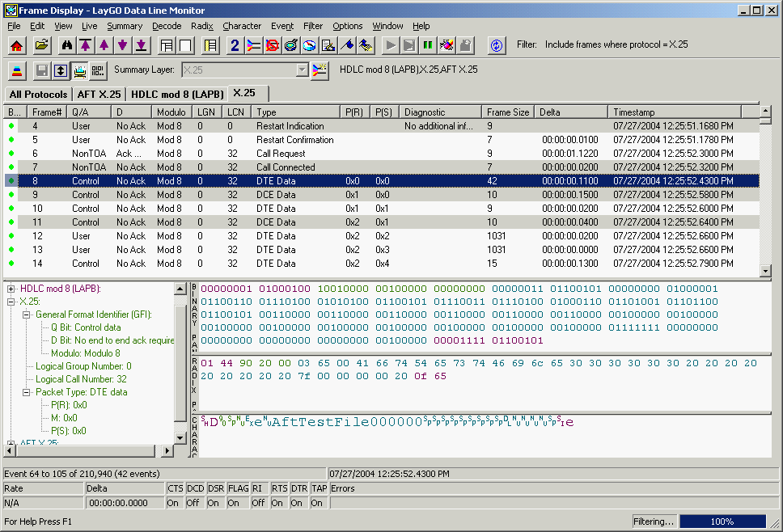Screen dimensions: 783x532
Task: Click the magnifying glass over disc icon
Action: [x=290, y=45]
